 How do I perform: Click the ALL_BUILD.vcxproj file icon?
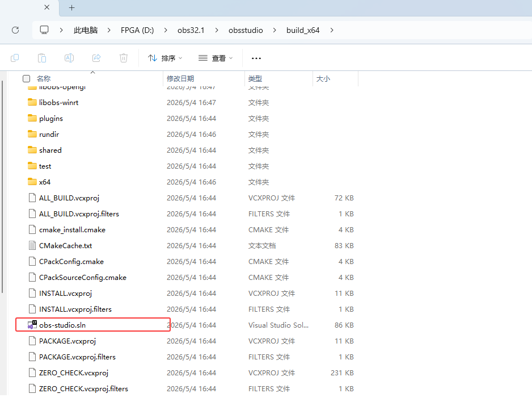click(32, 198)
